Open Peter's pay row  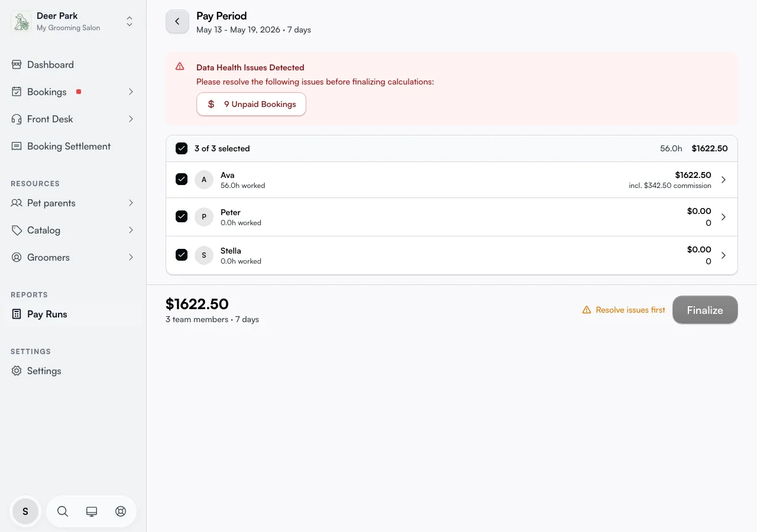coord(452,217)
